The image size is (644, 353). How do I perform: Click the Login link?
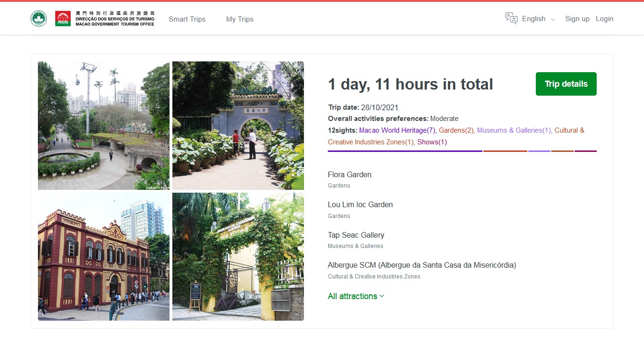604,19
